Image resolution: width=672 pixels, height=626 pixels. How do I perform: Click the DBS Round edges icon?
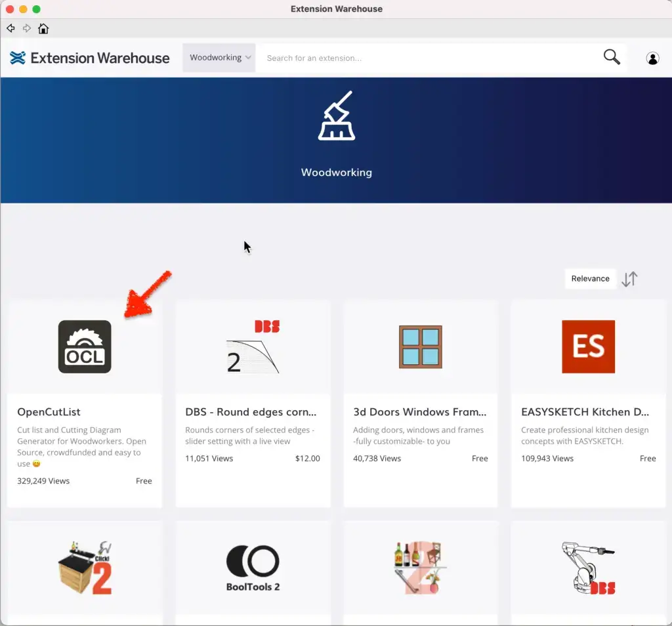tap(253, 346)
